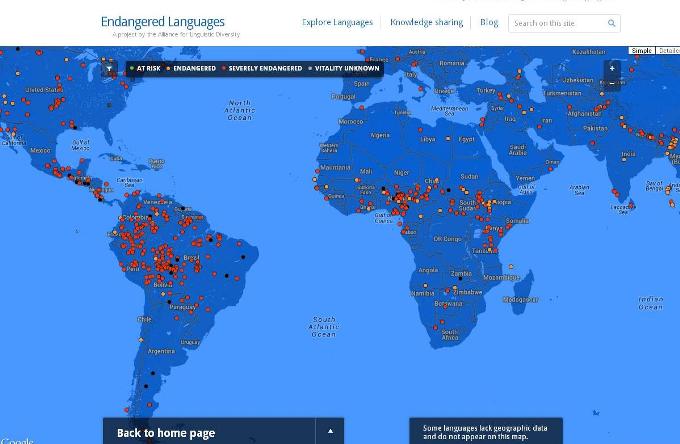The image size is (680, 444).
Task: Click the Pakistan map label
Action: [x=595, y=128]
